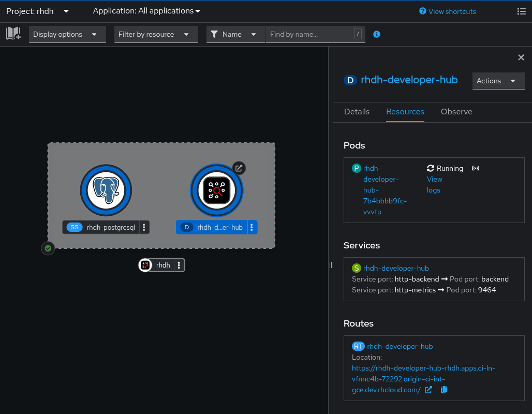Open the Filter by resource dropdown
Screen dimensions: 532x414
[155, 34]
